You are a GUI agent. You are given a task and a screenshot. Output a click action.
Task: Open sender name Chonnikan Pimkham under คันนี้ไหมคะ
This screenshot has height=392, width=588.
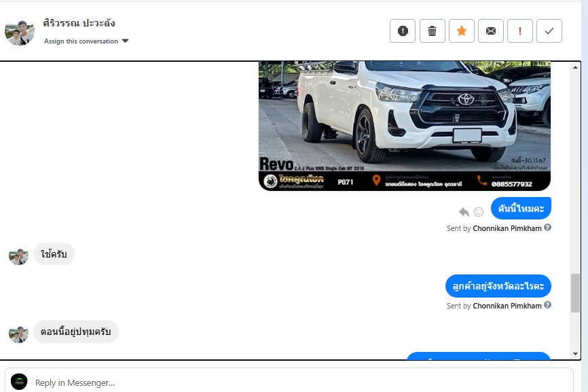pyautogui.click(x=507, y=228)
